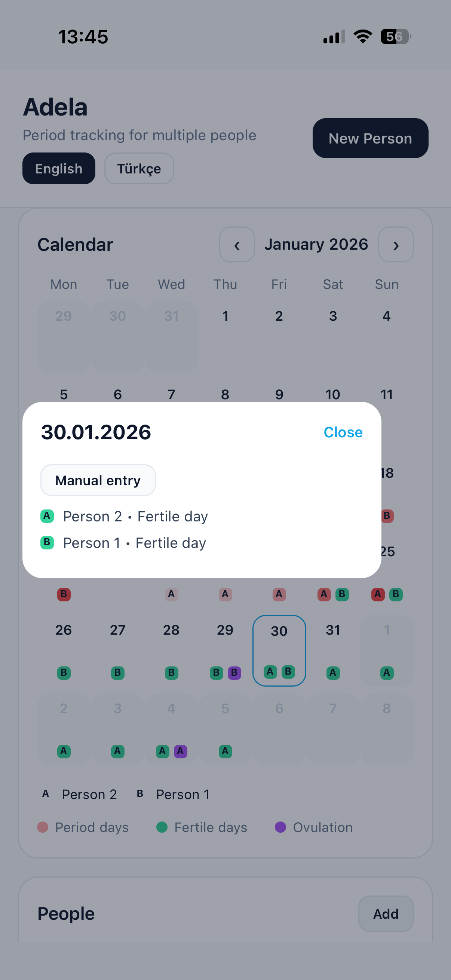Click the red B period marker on January 19
Viewport: 451px width, 980px height.
pyautogui.click(x=64, y=595)
